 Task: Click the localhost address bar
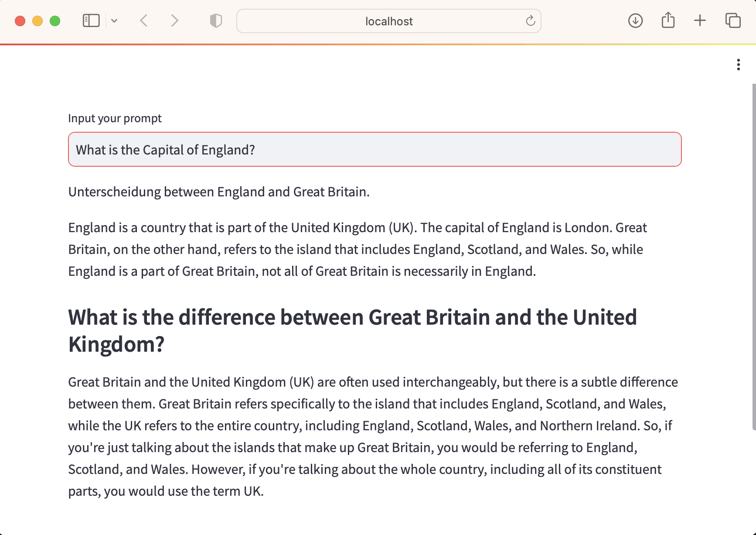pos(388,21)
